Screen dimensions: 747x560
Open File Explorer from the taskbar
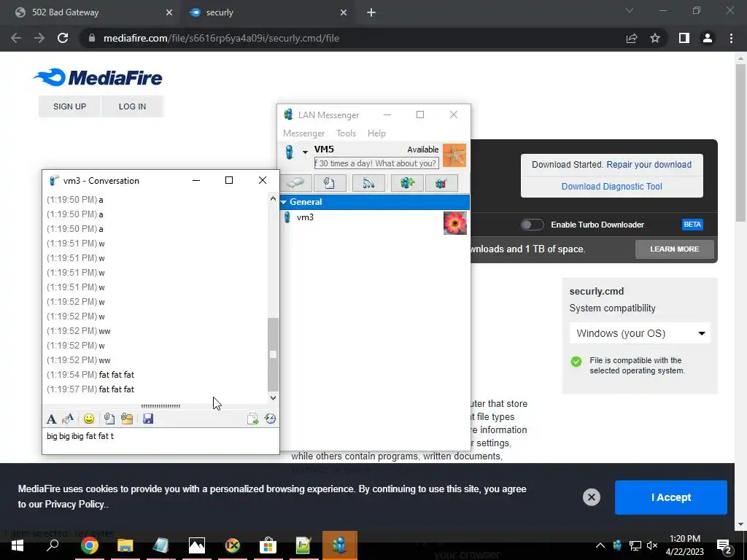click(x=125, y=545)
